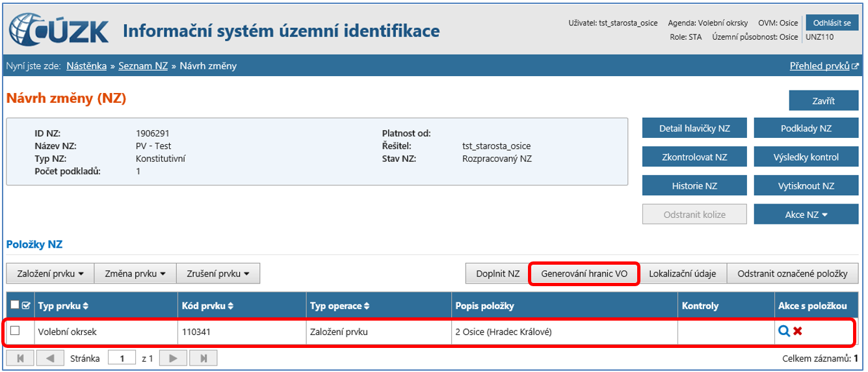
Task: Expand the Změna prvku dropdown
Action: point(135,274)
